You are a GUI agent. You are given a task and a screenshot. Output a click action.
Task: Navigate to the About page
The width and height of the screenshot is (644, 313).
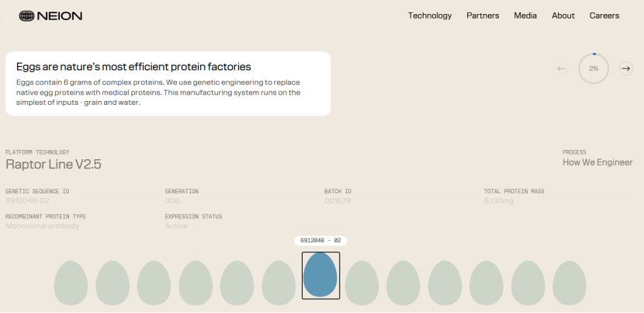point(563,16)
